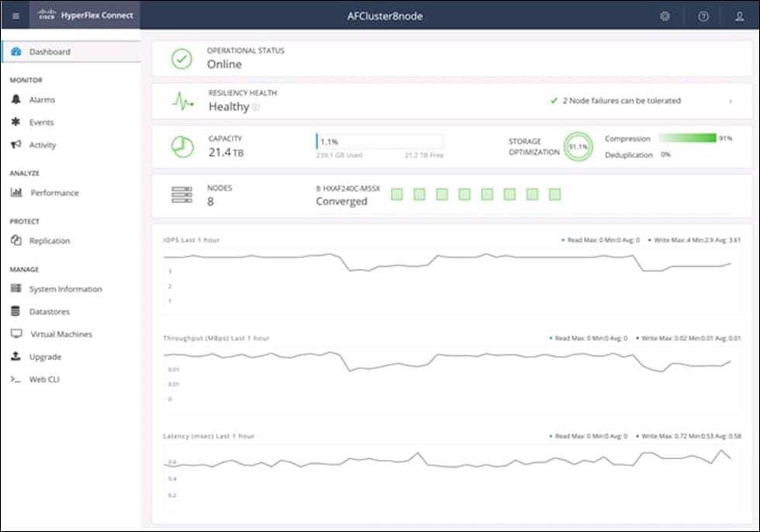Screen dimensions: 760x532
Task: Open the Dashboard menu item
Action: coord(71,51)
